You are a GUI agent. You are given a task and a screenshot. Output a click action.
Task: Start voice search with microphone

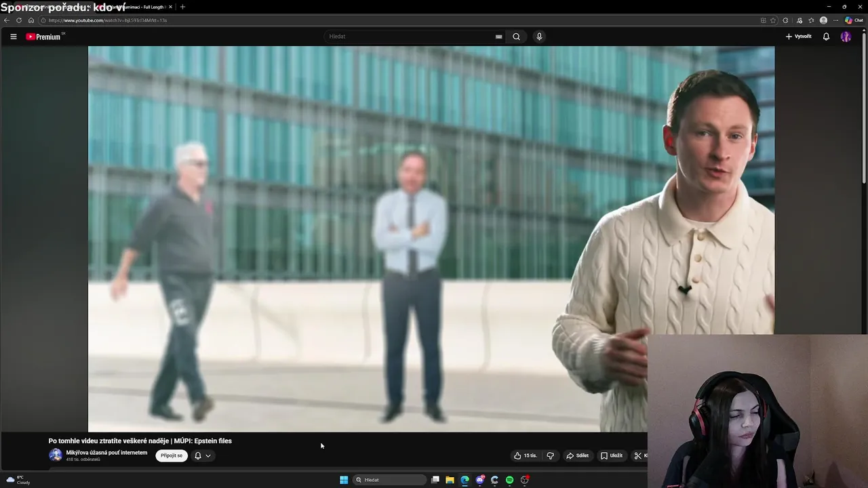(x=539, y=37)
